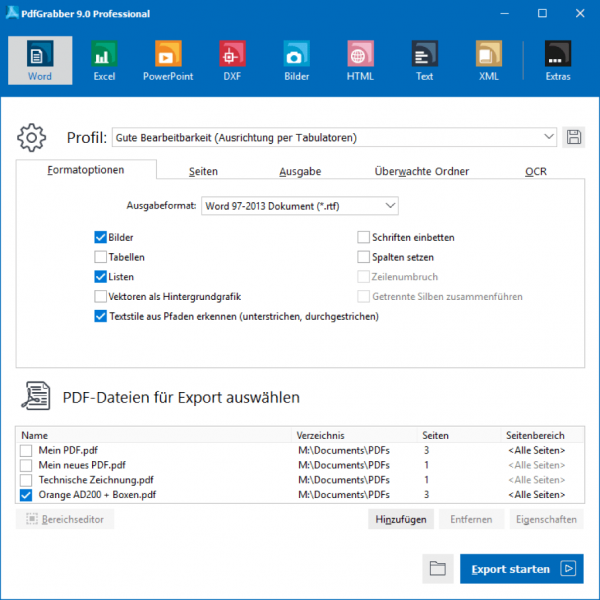Check Technische Zeichnung.pdf checkbox
Screen dimensions: 600x600
coord(26,480)
